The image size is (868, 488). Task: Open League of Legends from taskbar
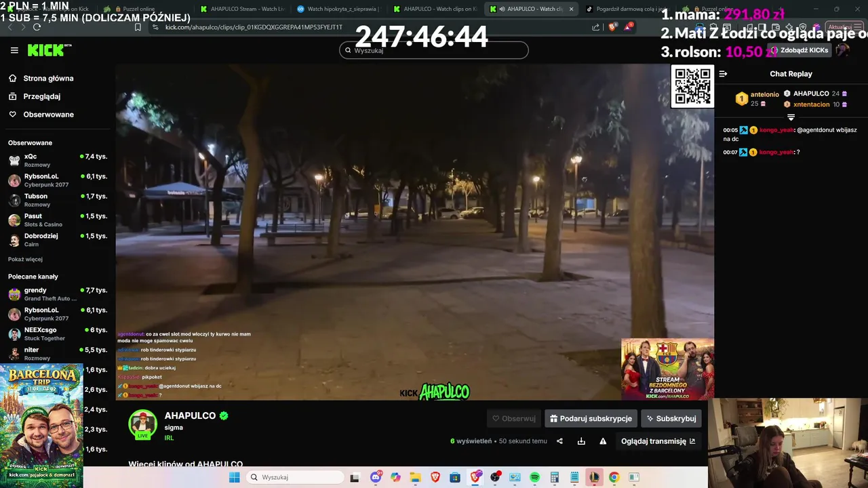click(594, 477)
